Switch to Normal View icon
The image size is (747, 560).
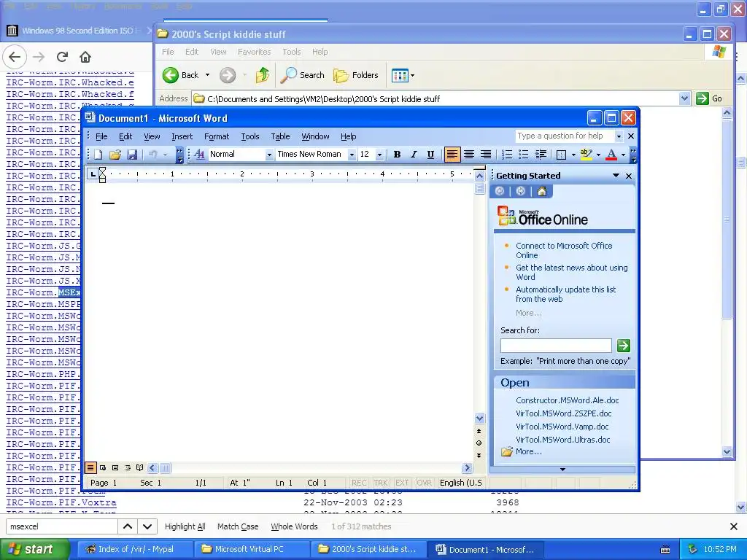(x=90, y=468)
